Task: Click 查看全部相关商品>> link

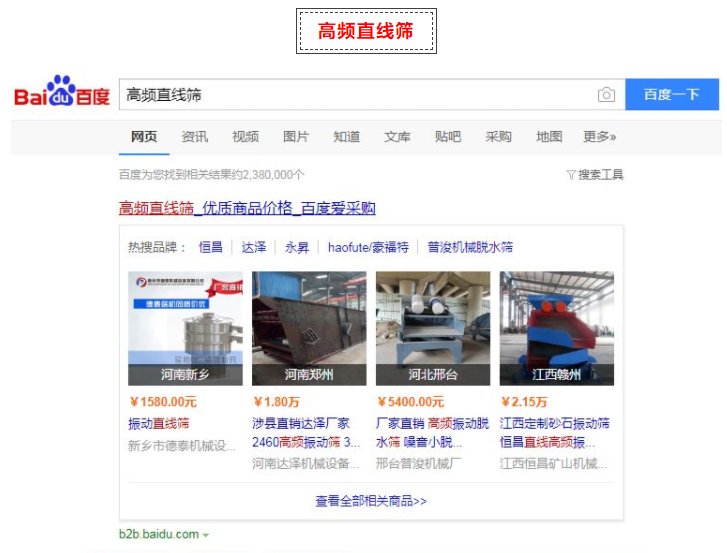Action: click(371, 501)
